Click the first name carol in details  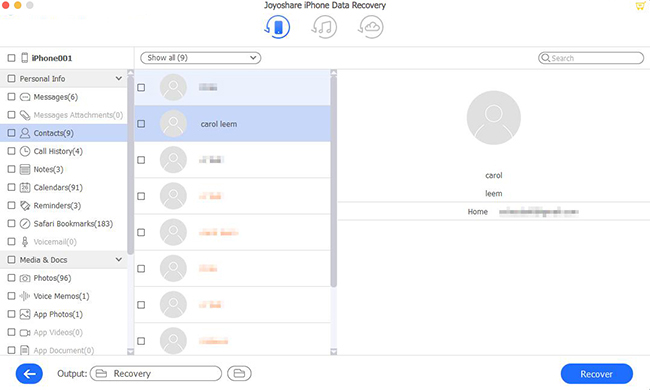[493, 175]
